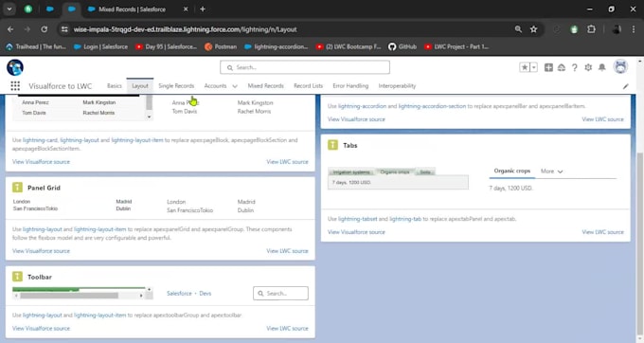Open browser Extensions puzzle icon
Screen dimensions: 644x343
(591, 29)
